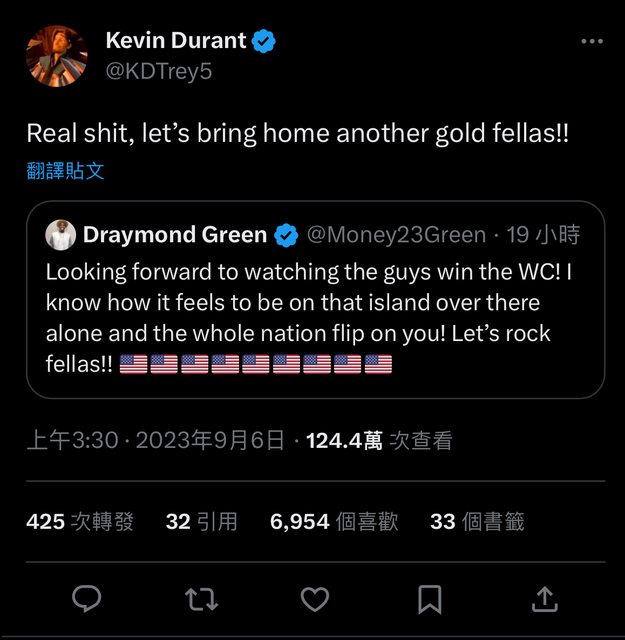This screenshot has width=625, height=640.
Task: Click Draymond Green's blue verified badge
Action: [x=286, y=235]
